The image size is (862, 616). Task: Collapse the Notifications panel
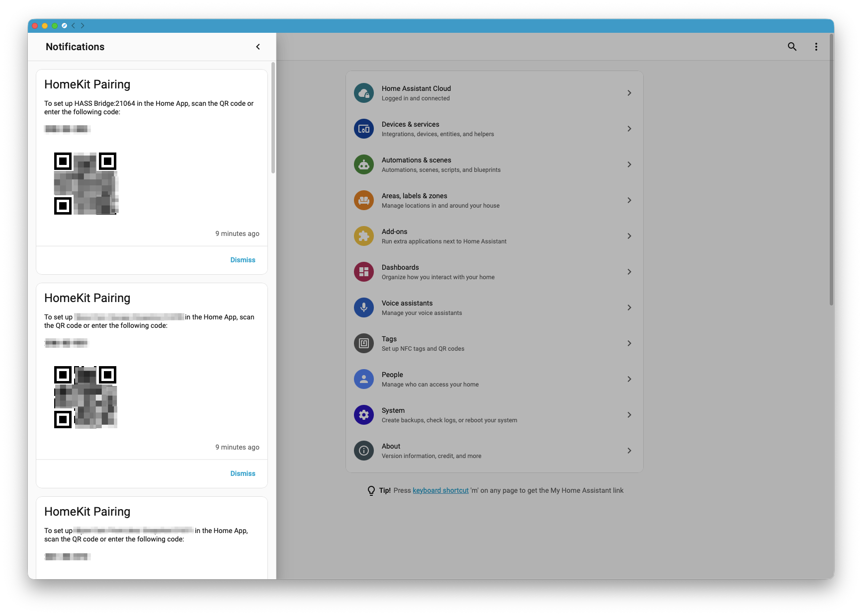[258, 46]
